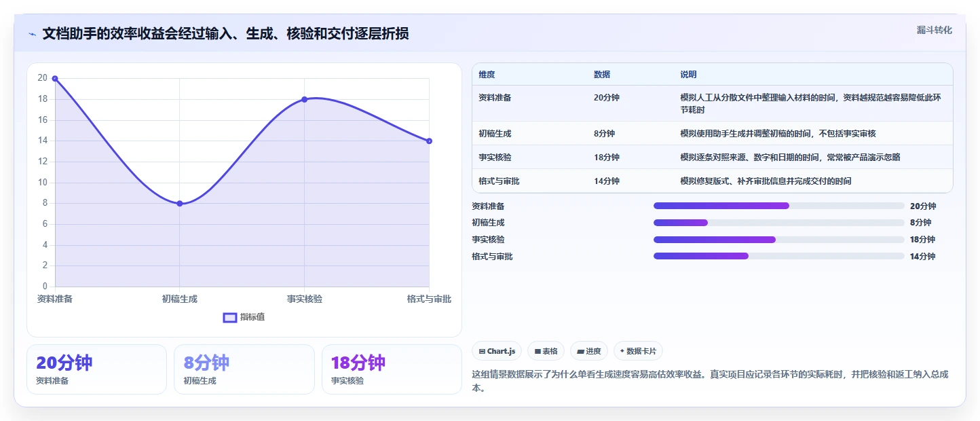
Task: Click the 格式与审批 progress bar
Action: [779, 256]
